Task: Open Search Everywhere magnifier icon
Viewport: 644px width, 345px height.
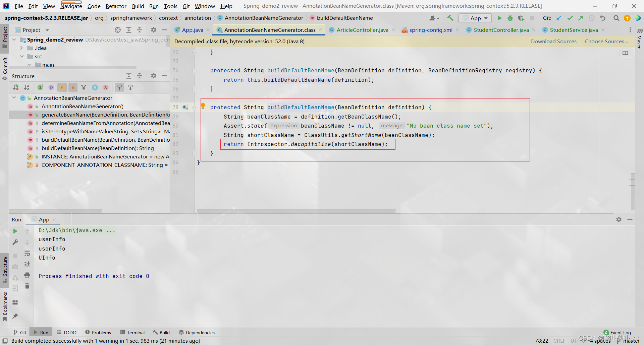Action: point(616,18)
